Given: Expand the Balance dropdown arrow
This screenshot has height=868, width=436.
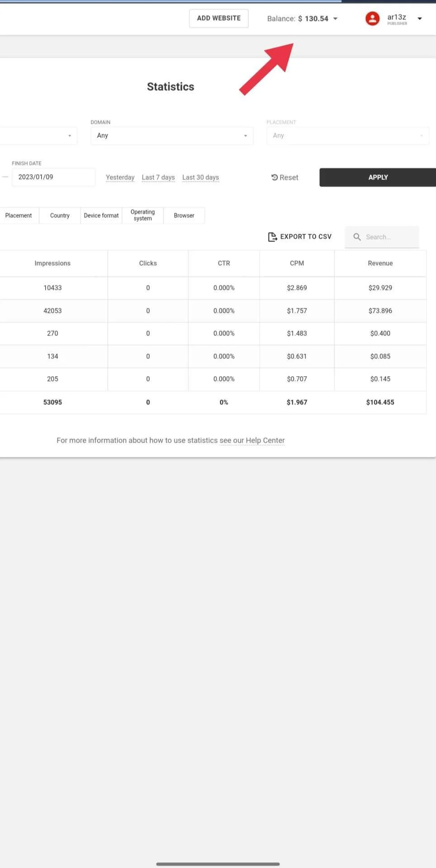Looking at the screenshot, I should (x=336, y=19).
